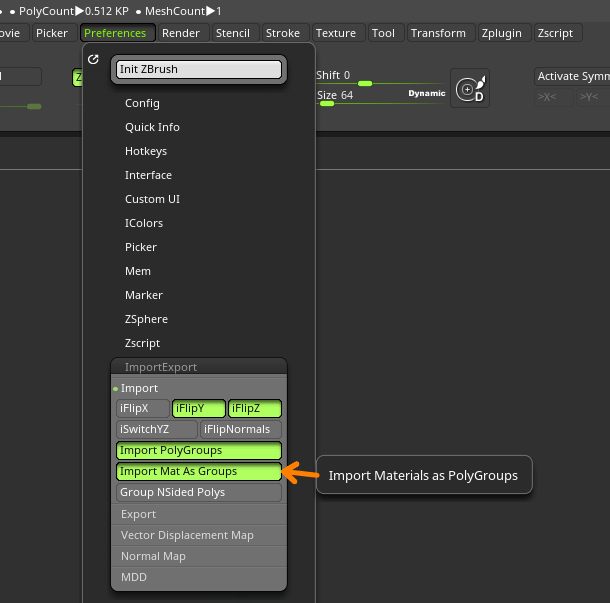This screenshot has height=603, width=610.
Task: Expand the Interface section
Action: pyautogui.click(x=148, y=175)
